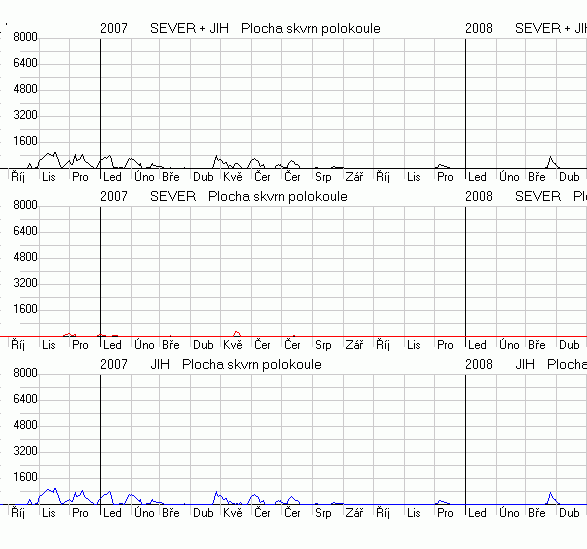Click the Srp month label in SEVER + JIH chart
The width and height of the screenshot is (587, 549).
coord(323,177)
